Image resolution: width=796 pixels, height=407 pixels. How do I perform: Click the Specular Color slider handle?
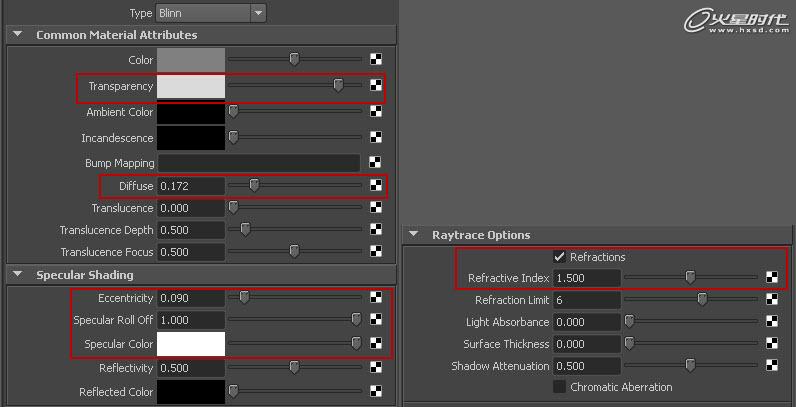[x=356, y=344]
